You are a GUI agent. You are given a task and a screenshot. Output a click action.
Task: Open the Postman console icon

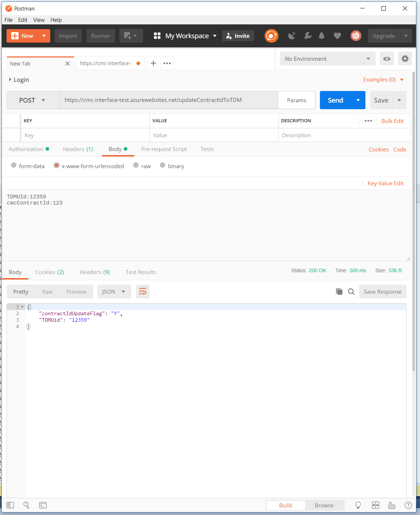point(43,505)
